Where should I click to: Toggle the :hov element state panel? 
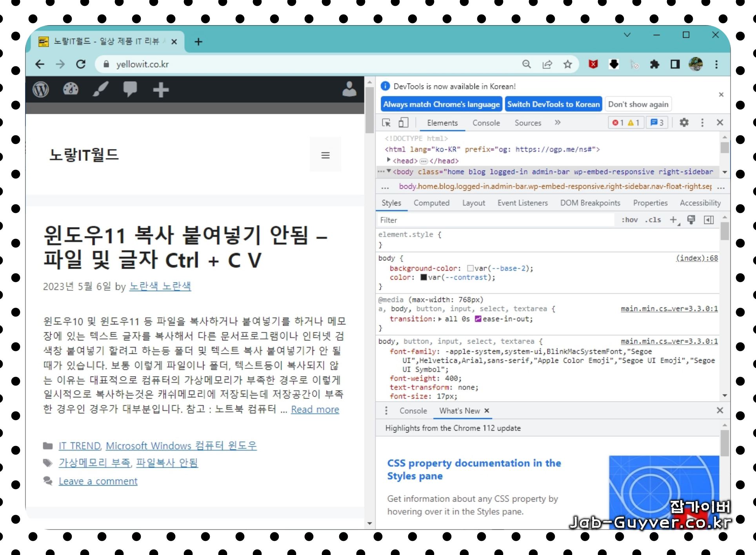coord(629,220)
